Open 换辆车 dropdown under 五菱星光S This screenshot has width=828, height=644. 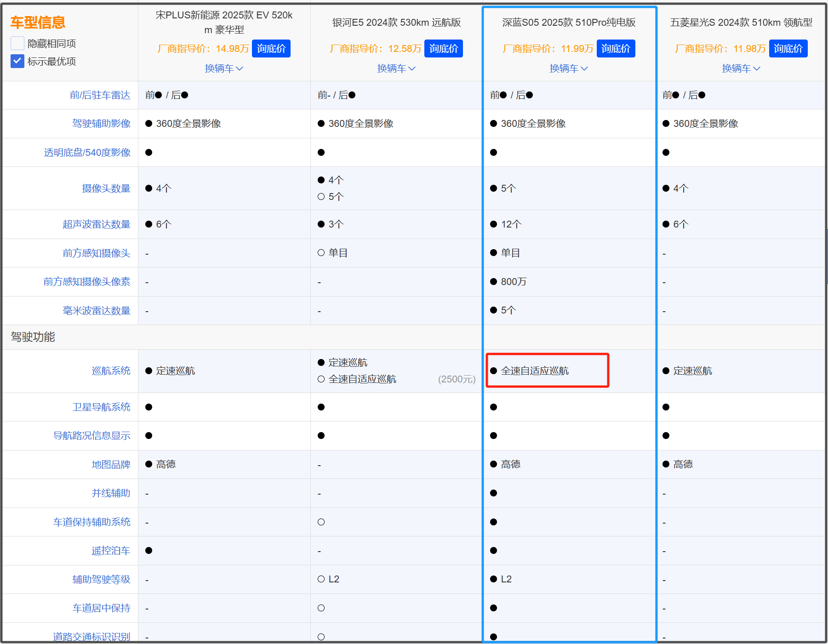pyautogui.click(x=741, y=68)
